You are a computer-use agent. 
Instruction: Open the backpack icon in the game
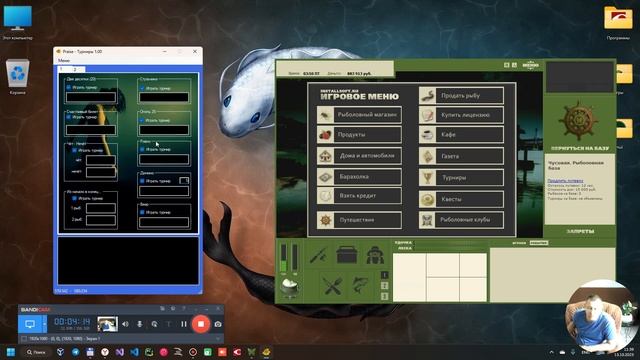[x=375, y=256]
